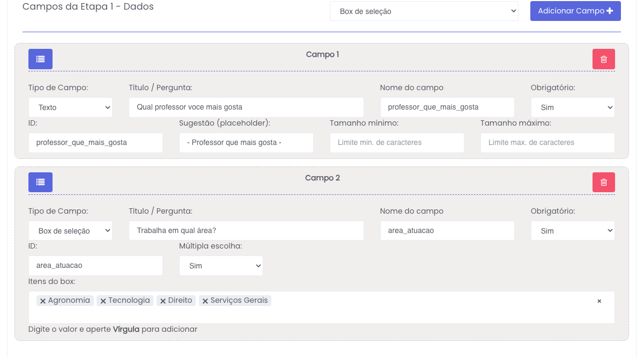Click the list icon on Campo 1

point(40,59)
